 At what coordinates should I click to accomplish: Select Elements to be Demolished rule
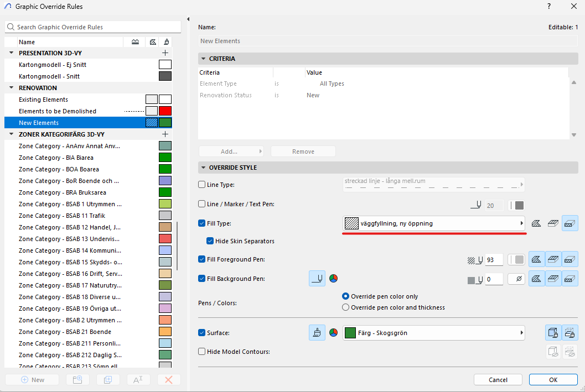pos(58,111)
